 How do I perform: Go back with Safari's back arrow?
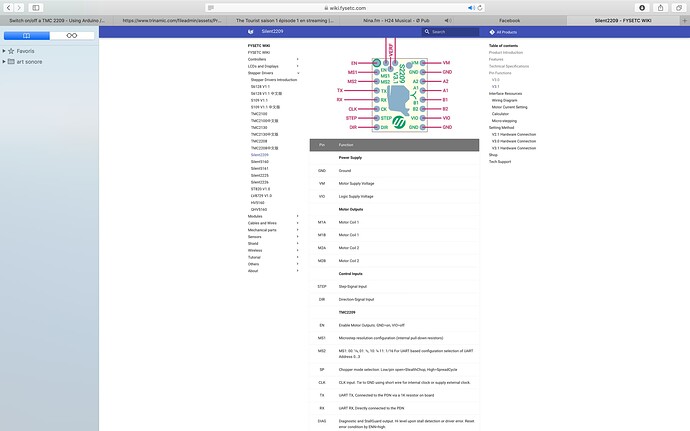point(8,7)
